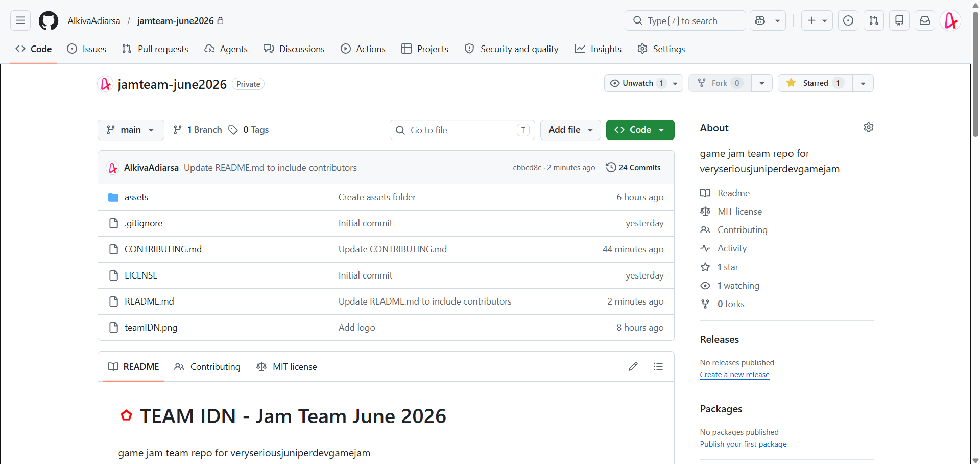
Task: Open the repository Settings tab
Action: [661, 49]
